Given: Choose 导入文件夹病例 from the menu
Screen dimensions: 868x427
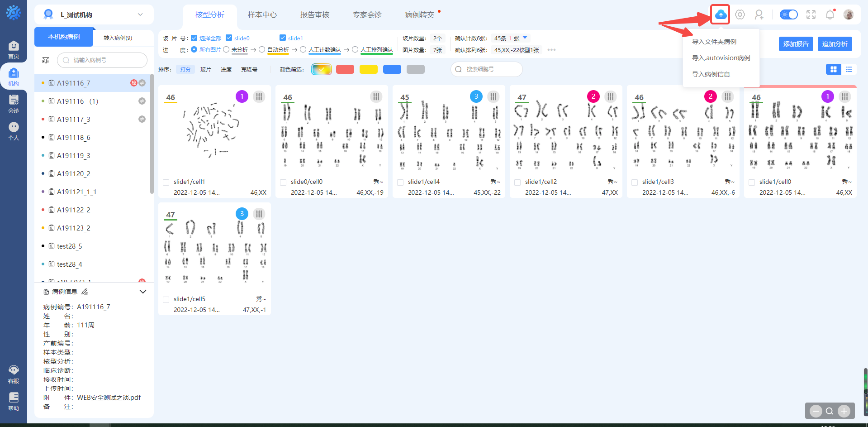Looking at the screenshot, I should tap(714, 42).
